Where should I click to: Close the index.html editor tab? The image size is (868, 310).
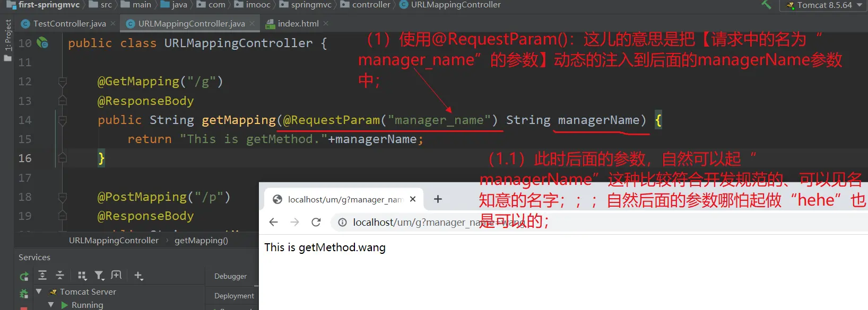326,23
